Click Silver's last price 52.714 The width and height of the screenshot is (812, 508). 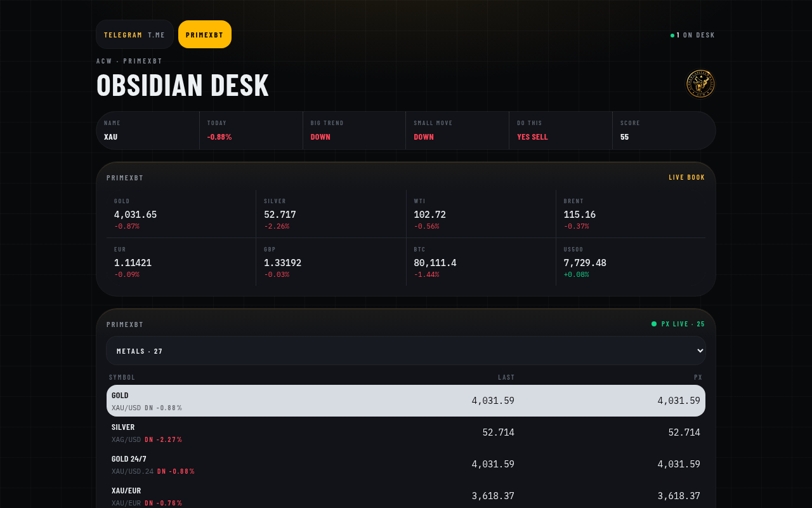499,432
